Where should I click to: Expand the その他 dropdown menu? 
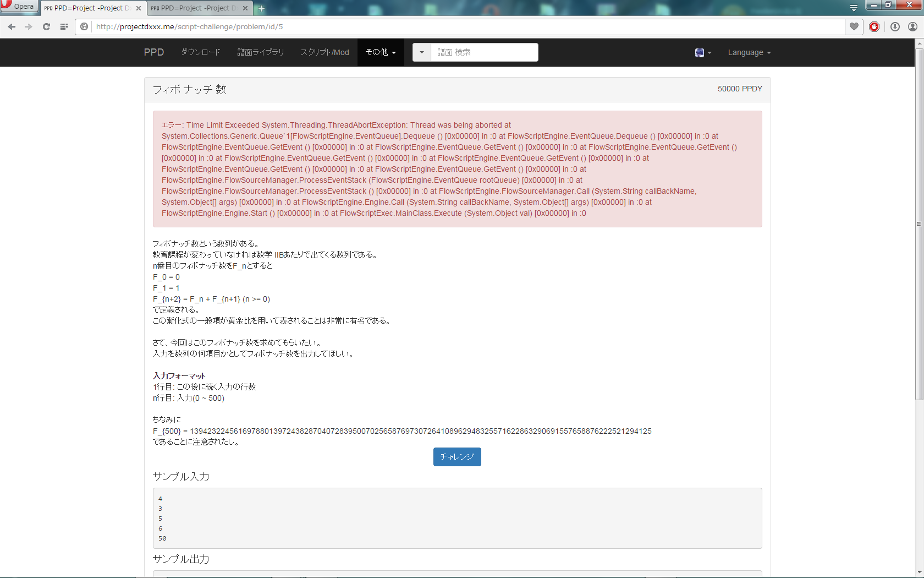click(x=381, y=52)
